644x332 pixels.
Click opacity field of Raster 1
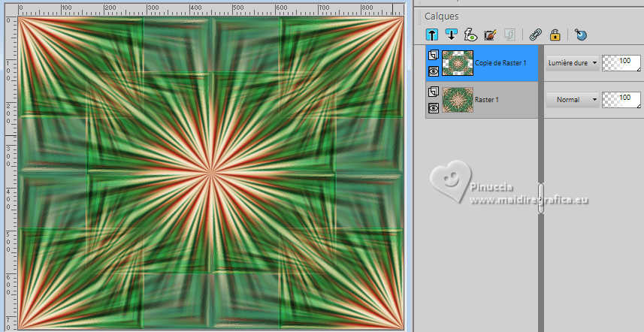621,100
